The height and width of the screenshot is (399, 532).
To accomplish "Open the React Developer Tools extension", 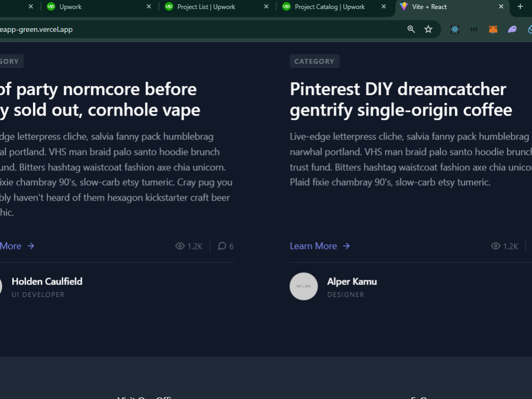I will point(455,29).
